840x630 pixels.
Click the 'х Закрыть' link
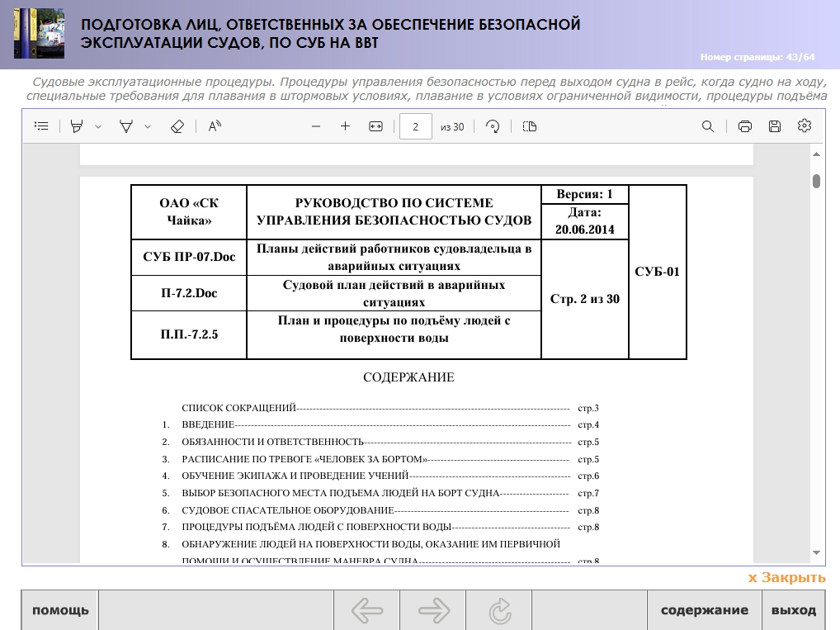(786, 578)
